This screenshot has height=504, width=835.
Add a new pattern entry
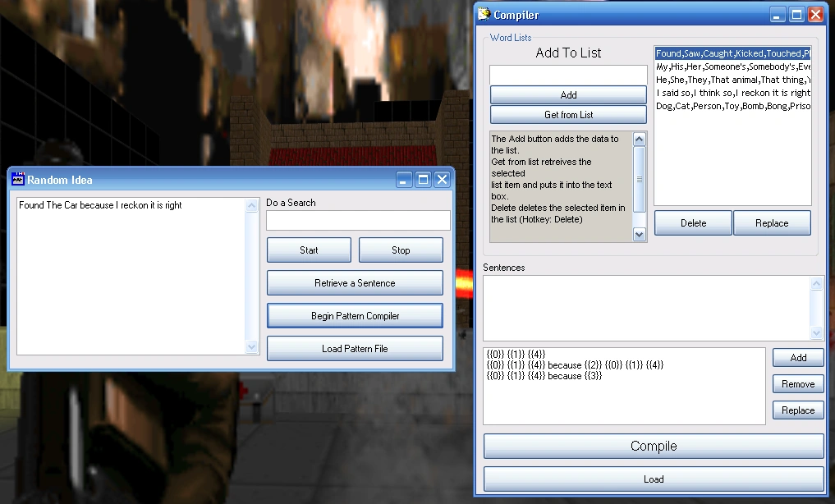797,357
